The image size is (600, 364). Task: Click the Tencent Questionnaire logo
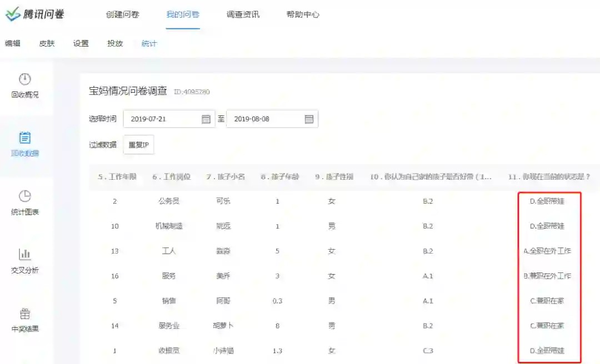click(34, 14)
